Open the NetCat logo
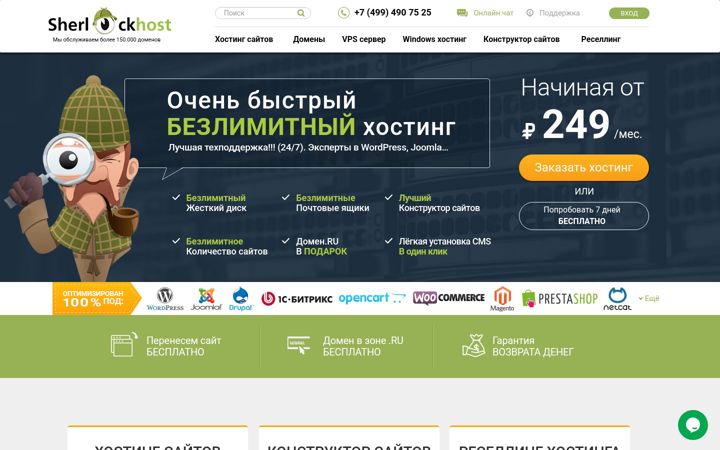Screen dimensions: 720x450 tap(617, 299)
